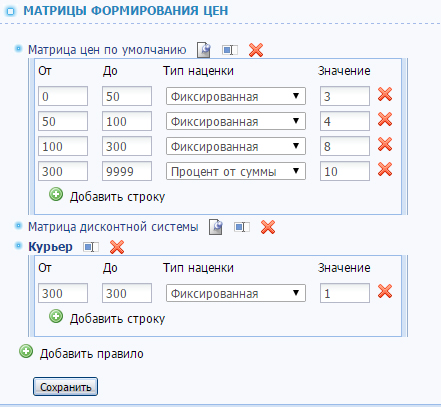Click the document icon beside Матрица дисконтной системы

click(x=216, y=227)
